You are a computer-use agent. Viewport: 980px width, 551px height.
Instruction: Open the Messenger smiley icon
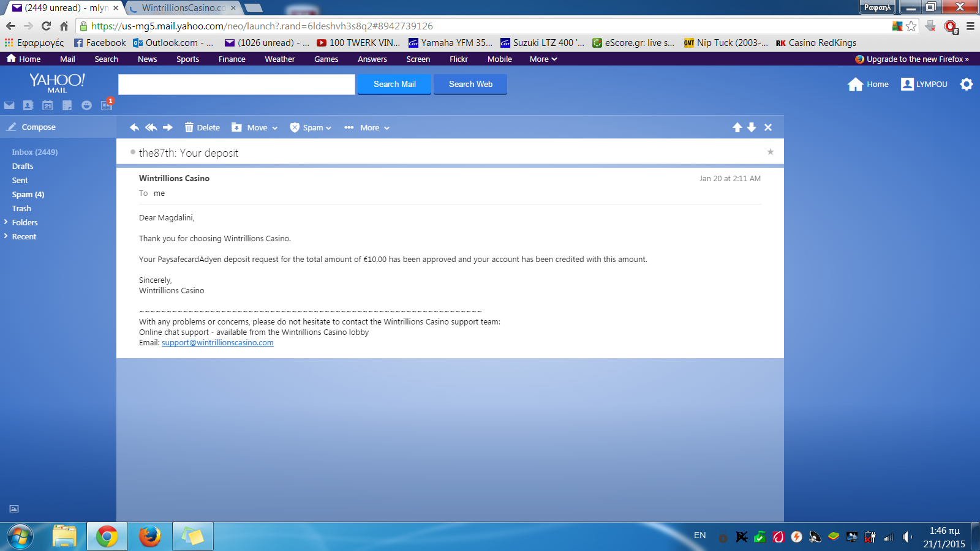coord(87,105)
